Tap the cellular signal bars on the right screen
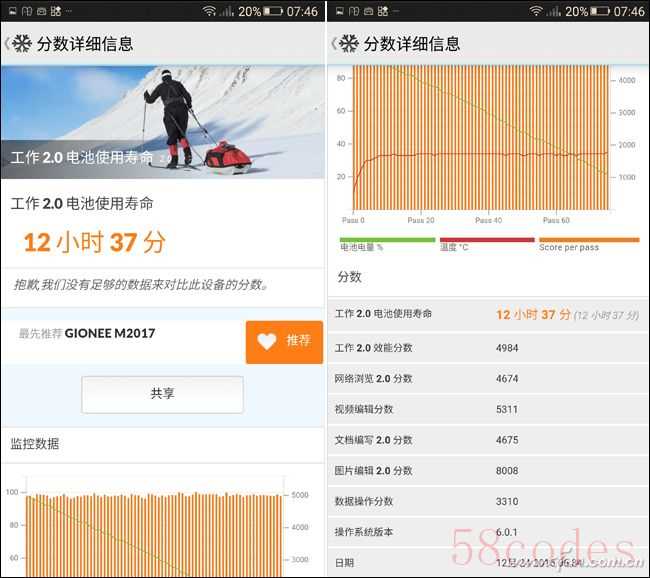The image size is (650, 578). [554, 11]
